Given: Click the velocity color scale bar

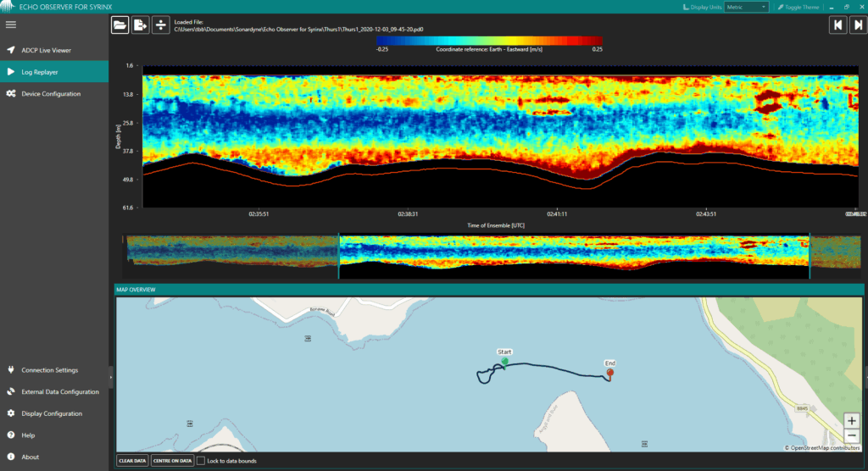Looking at the screenshot, I should click(489, 41).
